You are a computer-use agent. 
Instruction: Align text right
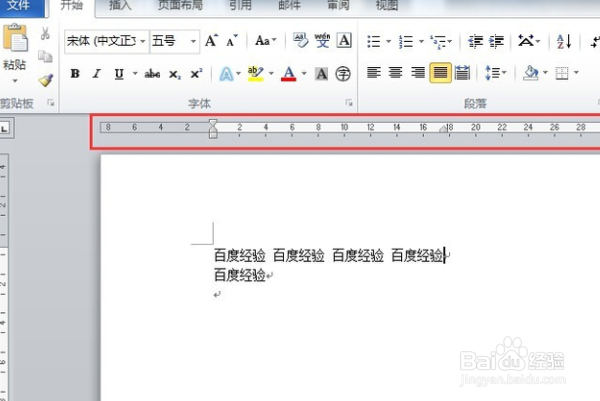pyautogui.click(x=418, y=72)
